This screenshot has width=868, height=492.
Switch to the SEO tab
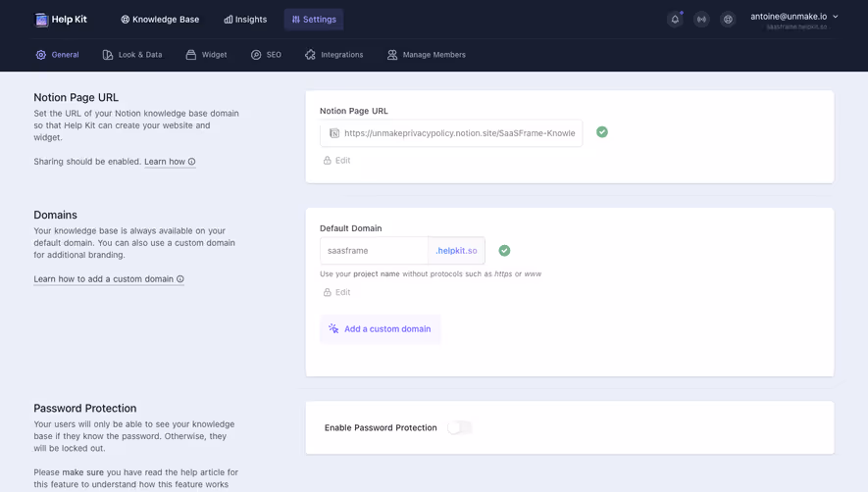[x=266, y=55]
